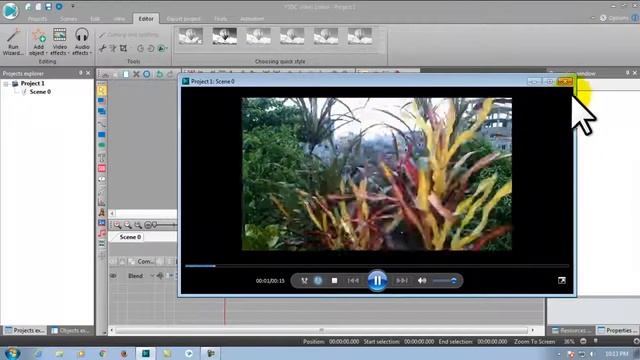Click the preview playback progress bar
The image size is (640, 360).
tap(376, 266)
